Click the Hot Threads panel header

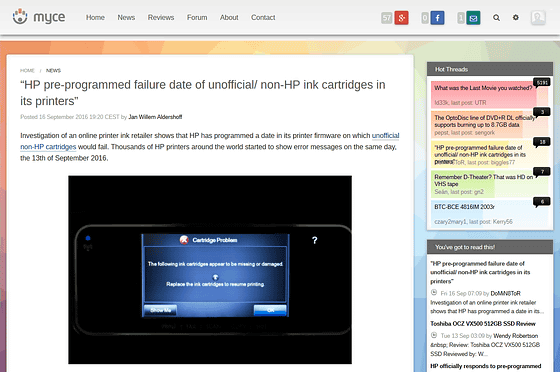click(490, 69)
